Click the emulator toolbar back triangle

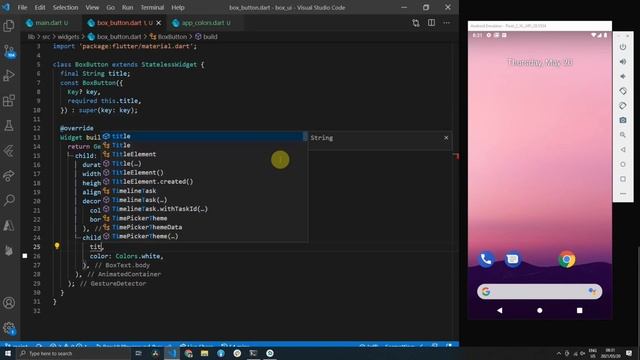[623, 150]
